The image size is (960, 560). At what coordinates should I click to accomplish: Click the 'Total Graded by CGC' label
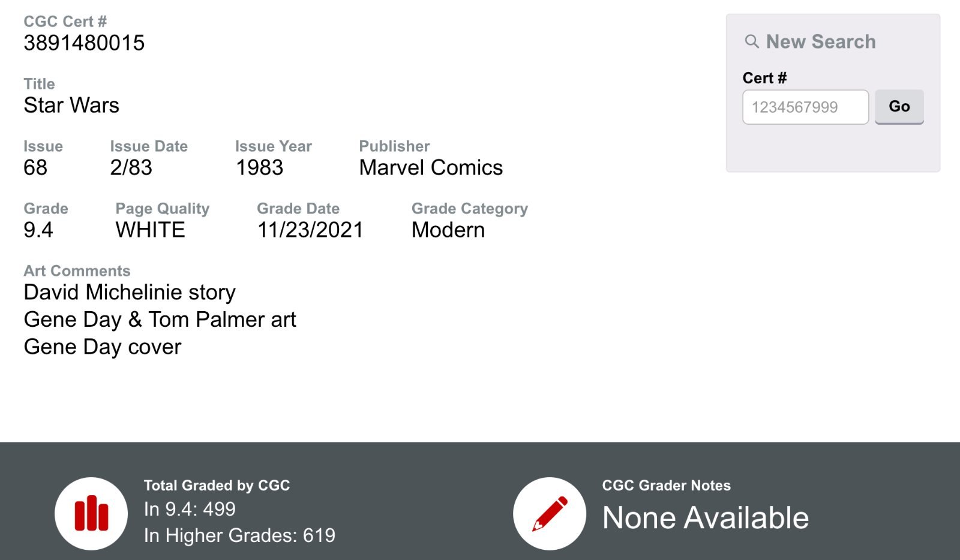coord(217,486)
